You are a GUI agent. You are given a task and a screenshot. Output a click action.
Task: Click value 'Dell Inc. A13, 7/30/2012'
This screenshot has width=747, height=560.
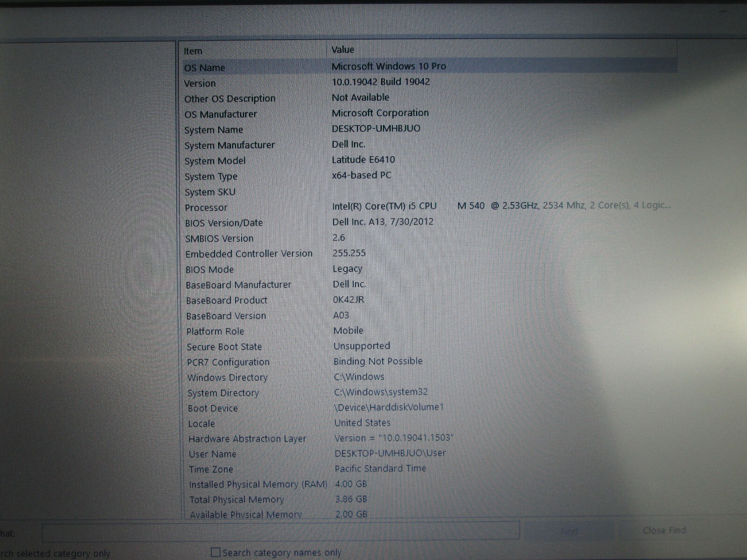pos(383,222)
